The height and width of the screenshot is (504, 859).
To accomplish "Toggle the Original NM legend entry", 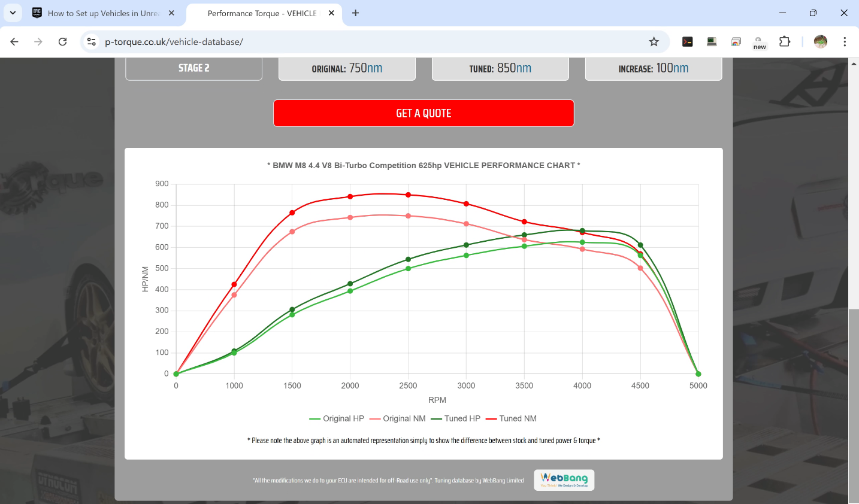I will pyautogui.click(x=398, y=418).
